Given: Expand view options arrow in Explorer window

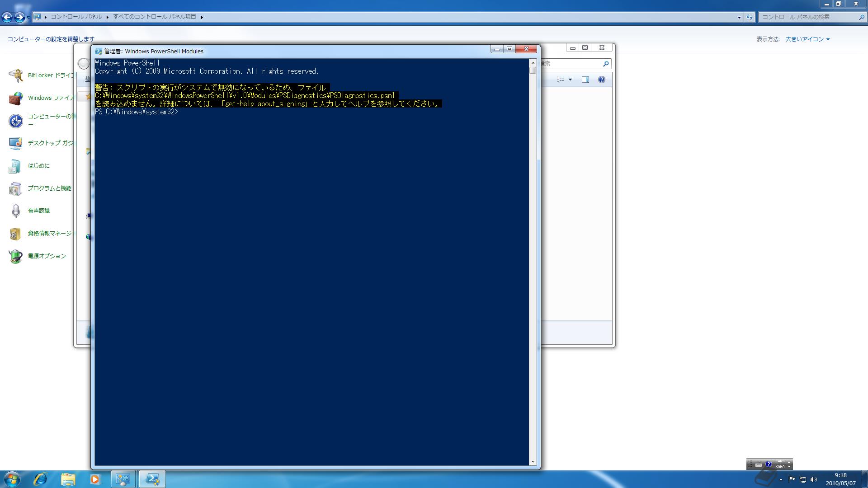Looking at the screenshot, I should click(570, 80).
